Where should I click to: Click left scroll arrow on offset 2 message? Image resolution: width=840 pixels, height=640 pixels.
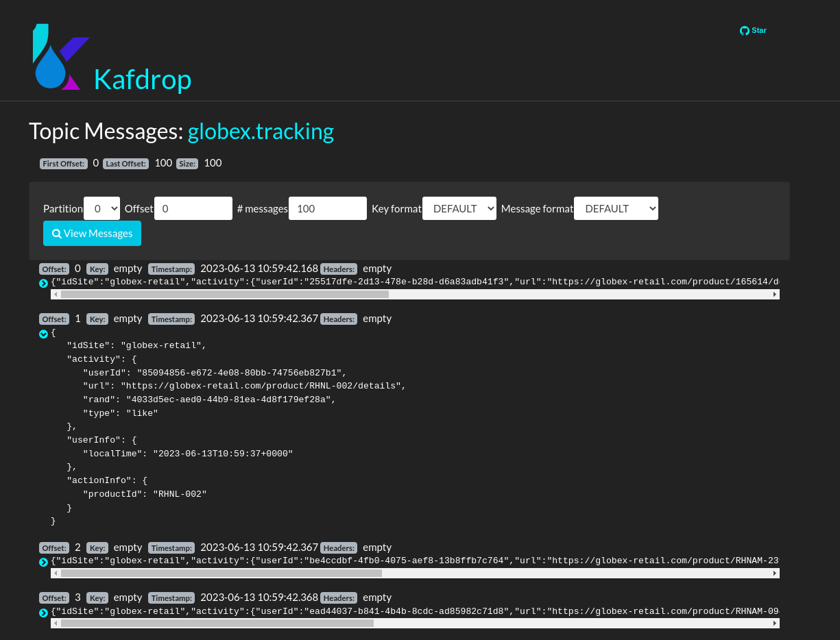coord(56,573)
